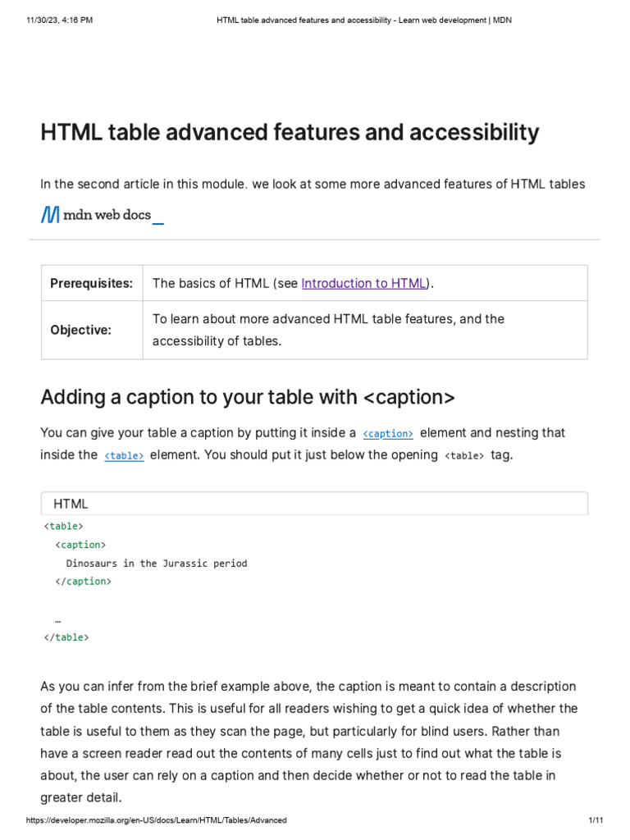
Task: Click the developer.mozilla.org URL in the footer
Action: pyautogui.click(x=157, y=821)
